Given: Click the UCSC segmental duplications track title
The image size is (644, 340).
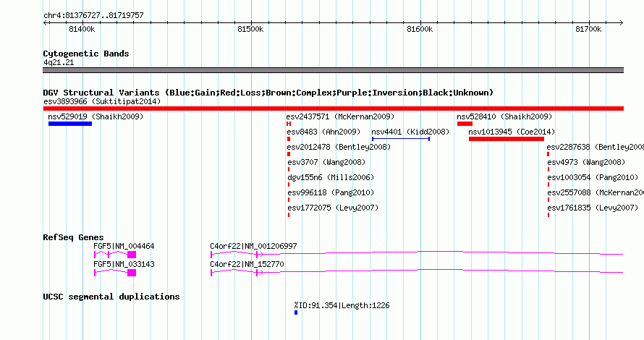Looking at the screenshot, I should point(111,297).
